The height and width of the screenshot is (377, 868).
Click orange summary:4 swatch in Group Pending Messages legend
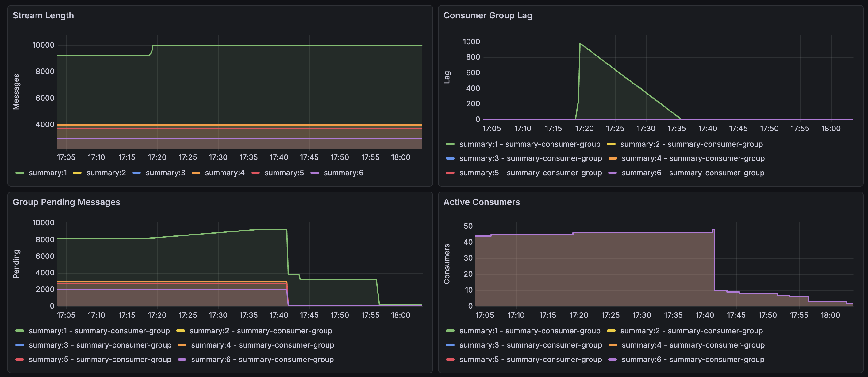[182, 345]
